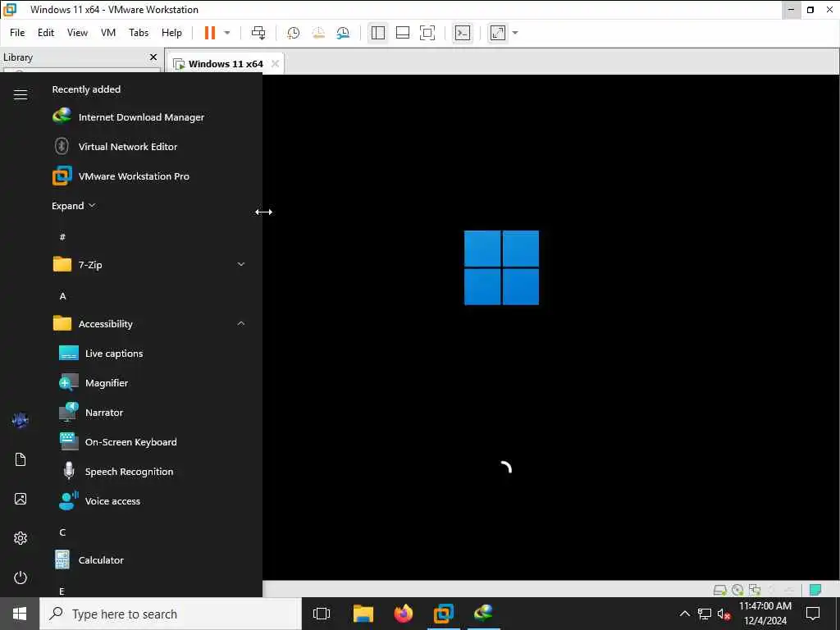Open the View menu

(x=77, y=33)
